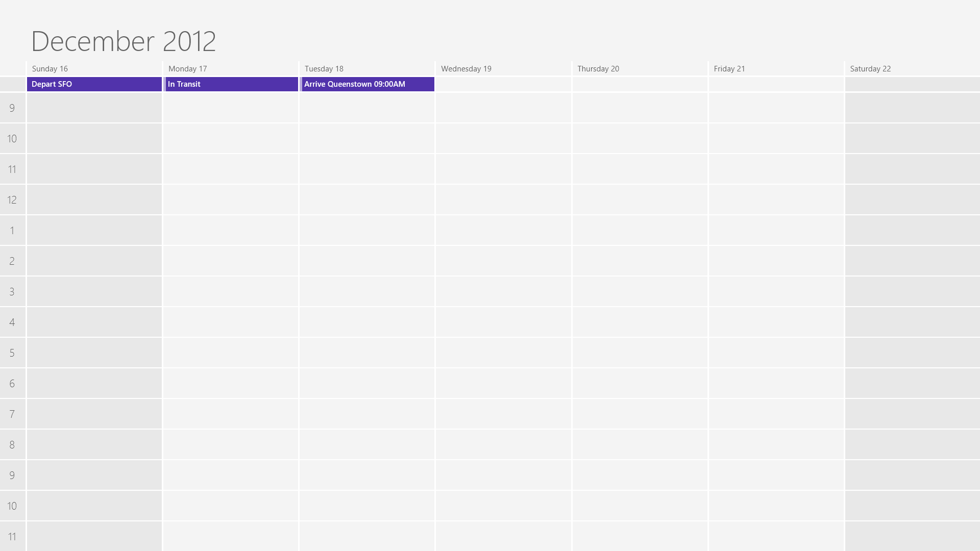Select the Tuesday 18 day header

pos(324,69)
